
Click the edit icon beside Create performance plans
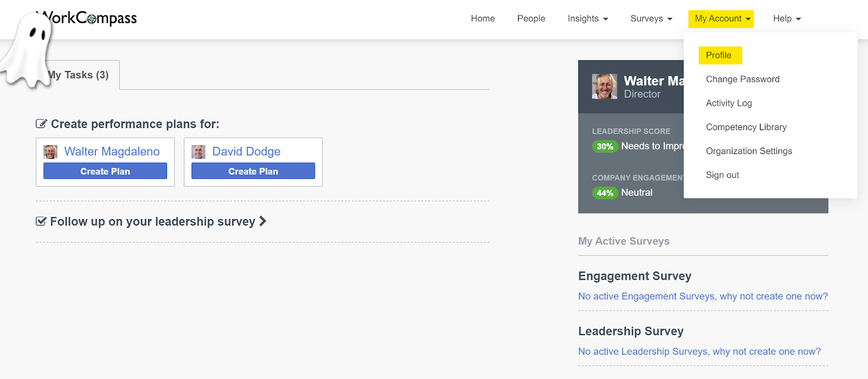click(x=41, y=124)
